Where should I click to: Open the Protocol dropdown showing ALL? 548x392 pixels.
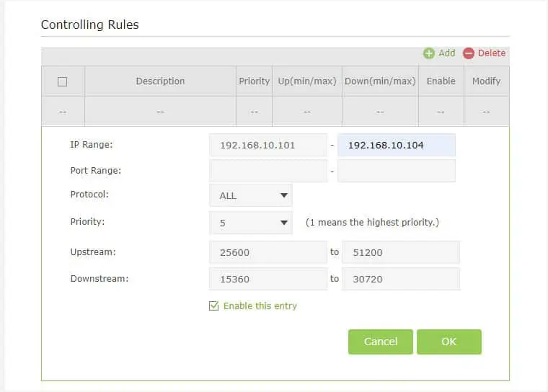click(x=250, y=195)
